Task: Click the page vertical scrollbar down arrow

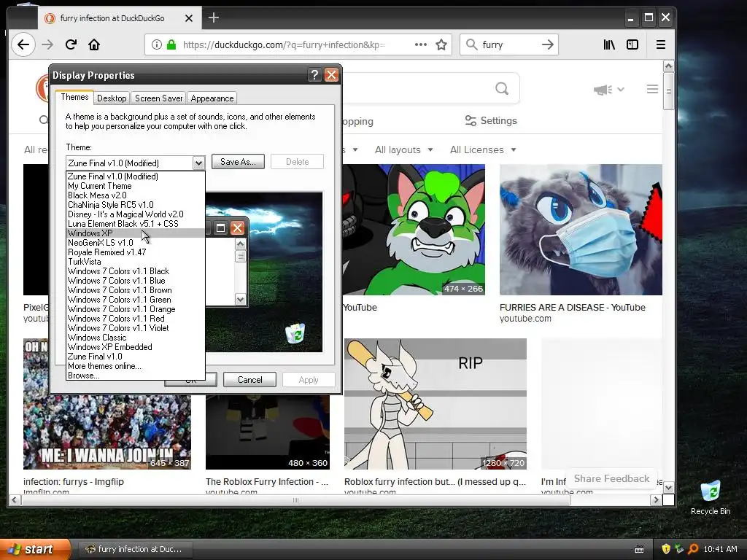Action: pos(668,488)
